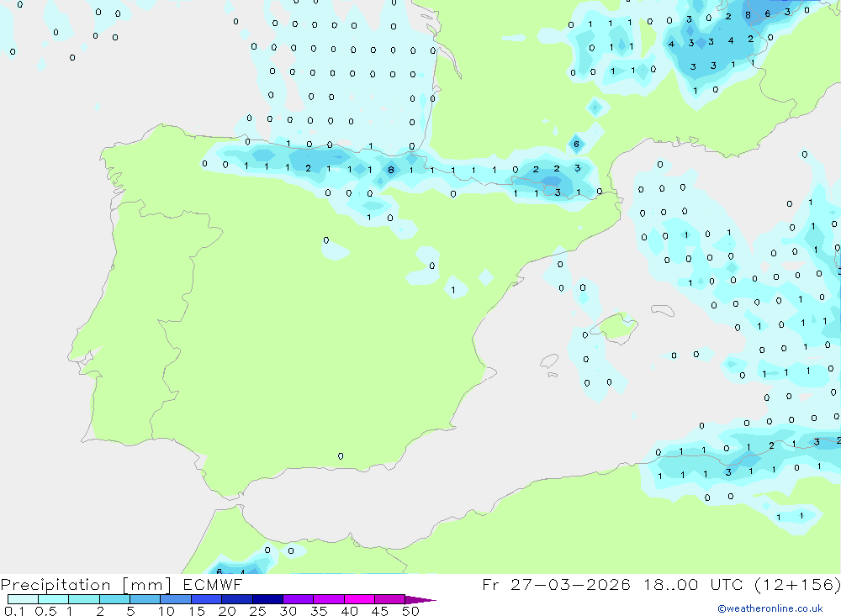This screenshot has height=616, width=841.
Task: Click the 20–25 mm legend color box
Action: coord(237,599)
